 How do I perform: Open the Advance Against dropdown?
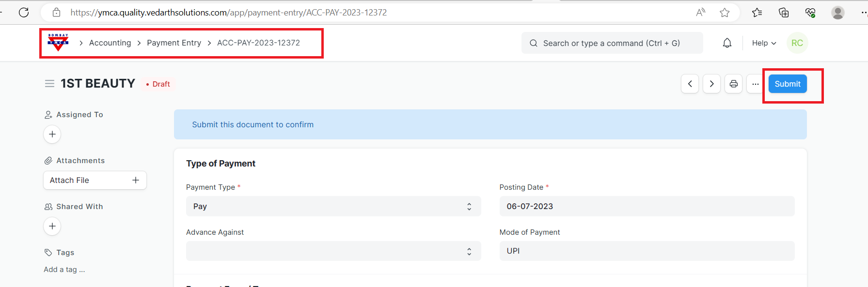[x=333, y=251]
